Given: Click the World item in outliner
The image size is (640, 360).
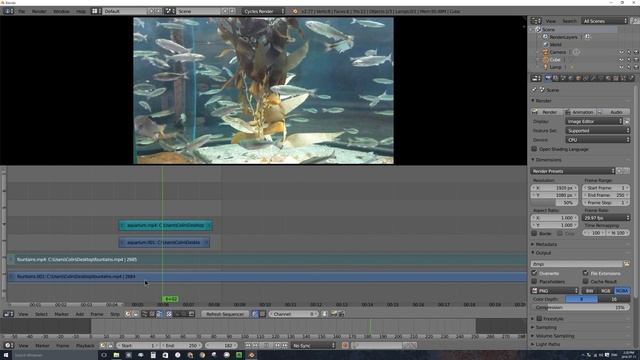Looking at the screenshot, I should tap(555, 44).
